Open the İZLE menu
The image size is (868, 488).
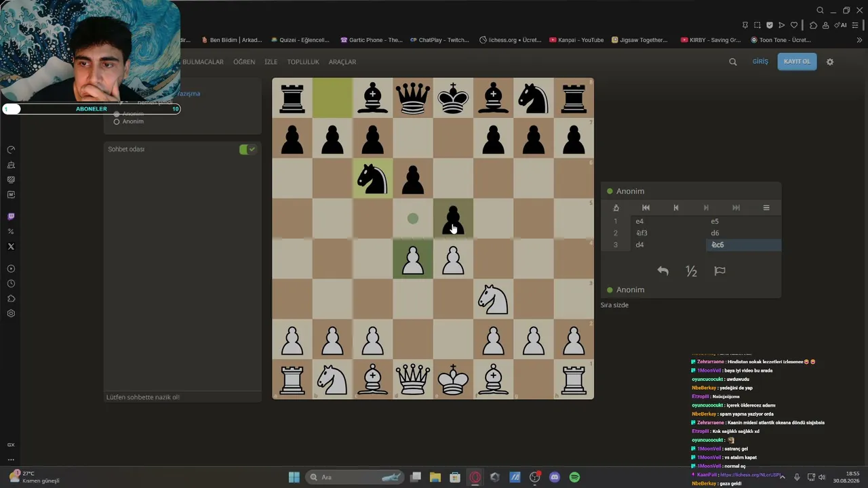271,62
